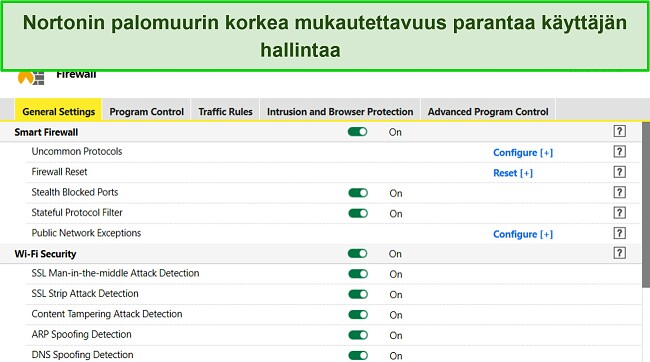The width and height of the screenshot is (650, 362).
Task: Toggle Content Tampering Attack Detection
Action: (x=358, y=314)
